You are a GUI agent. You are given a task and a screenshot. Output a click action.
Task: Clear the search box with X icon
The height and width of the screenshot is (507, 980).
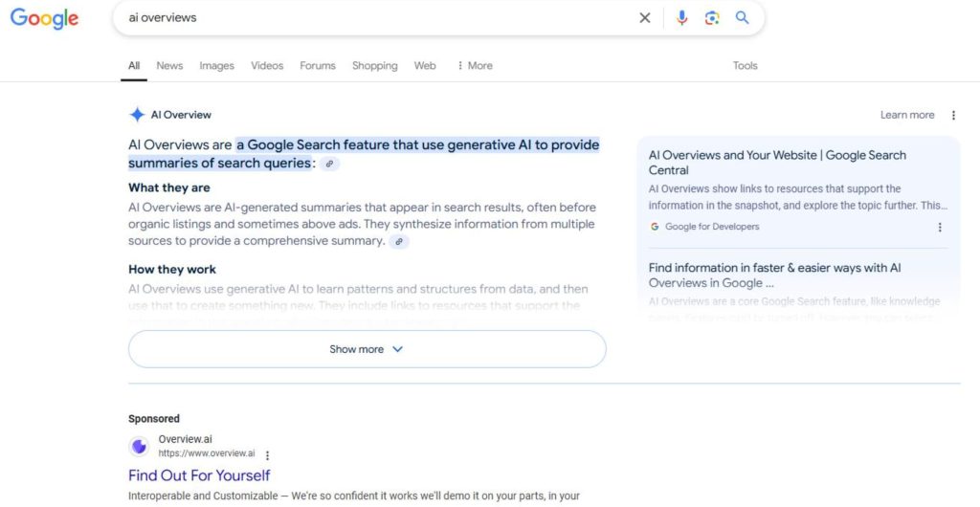click(x=645, y=18)
